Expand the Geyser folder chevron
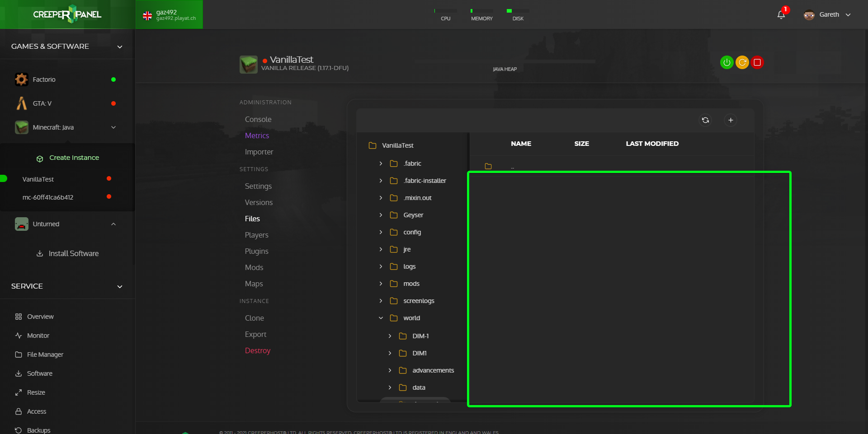The height and width of the screenshot is (434, 868). tap(381, 215)
